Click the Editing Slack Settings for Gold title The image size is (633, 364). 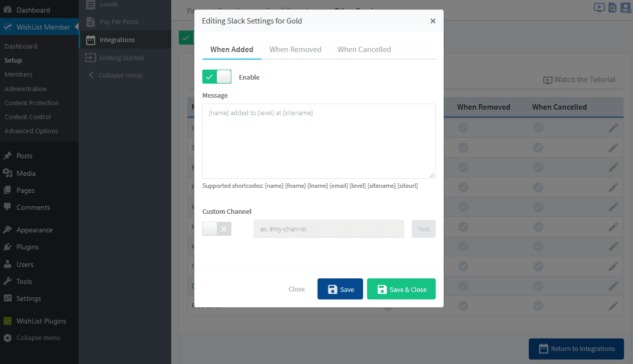point(252,21)
